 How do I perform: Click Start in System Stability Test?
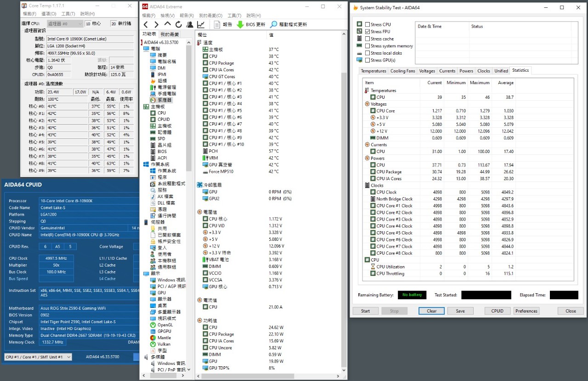coord(365,311)
